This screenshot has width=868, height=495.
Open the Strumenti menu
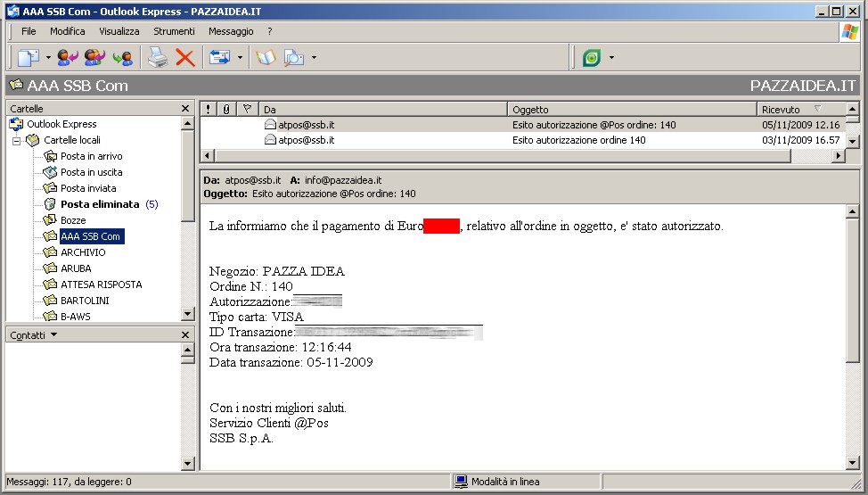(x=174, y=31)
